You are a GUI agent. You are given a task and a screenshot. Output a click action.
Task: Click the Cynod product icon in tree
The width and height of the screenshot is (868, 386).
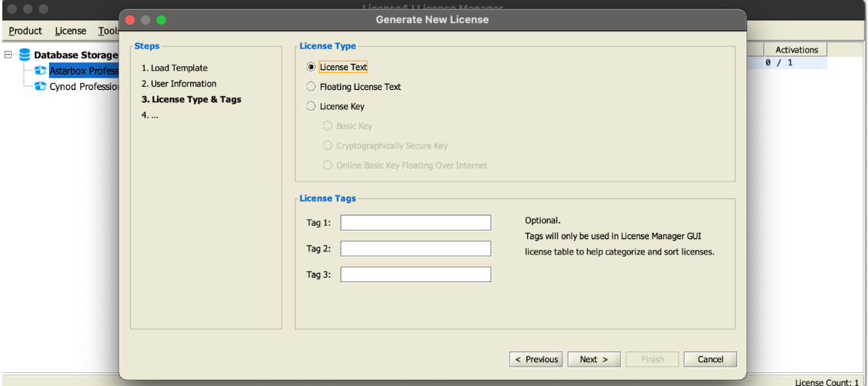pyautogui.click(x=39, y=86)
